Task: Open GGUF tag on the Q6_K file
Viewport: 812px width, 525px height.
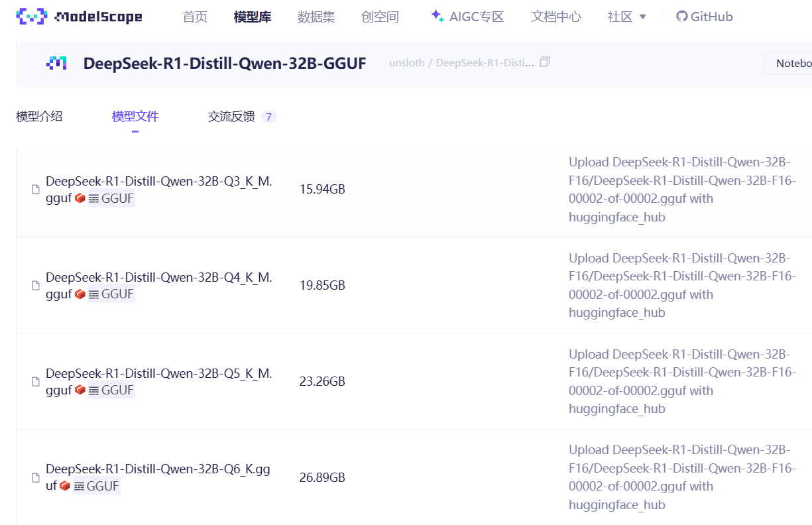Action: [97, 486]
